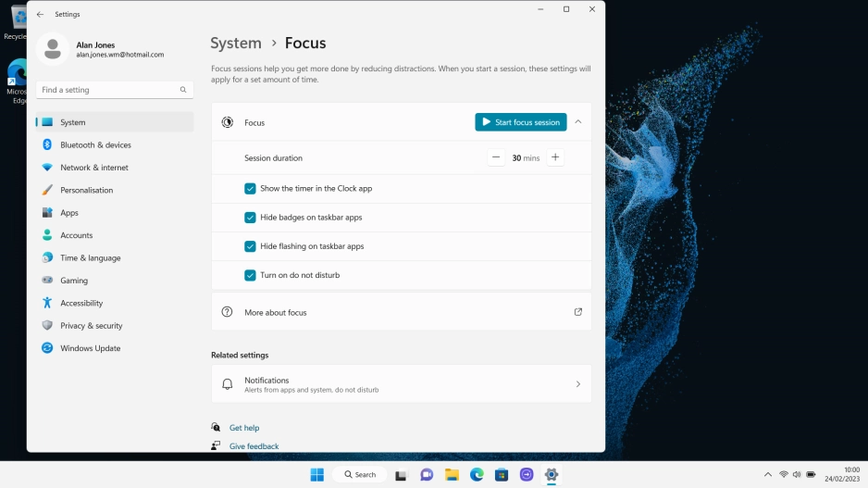
Task: Click the Windows Start button
Action: 316,474
